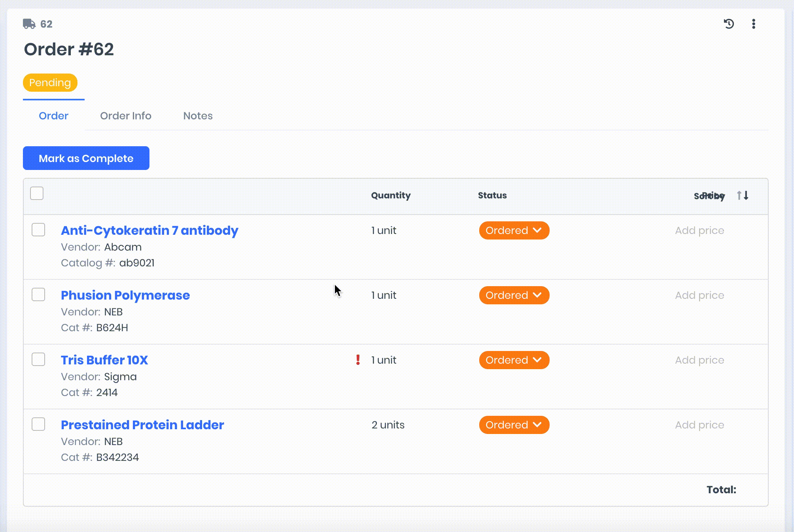Open the order history clock icon
The width and height of the screenshot is (794, 532).
point(729,24)
